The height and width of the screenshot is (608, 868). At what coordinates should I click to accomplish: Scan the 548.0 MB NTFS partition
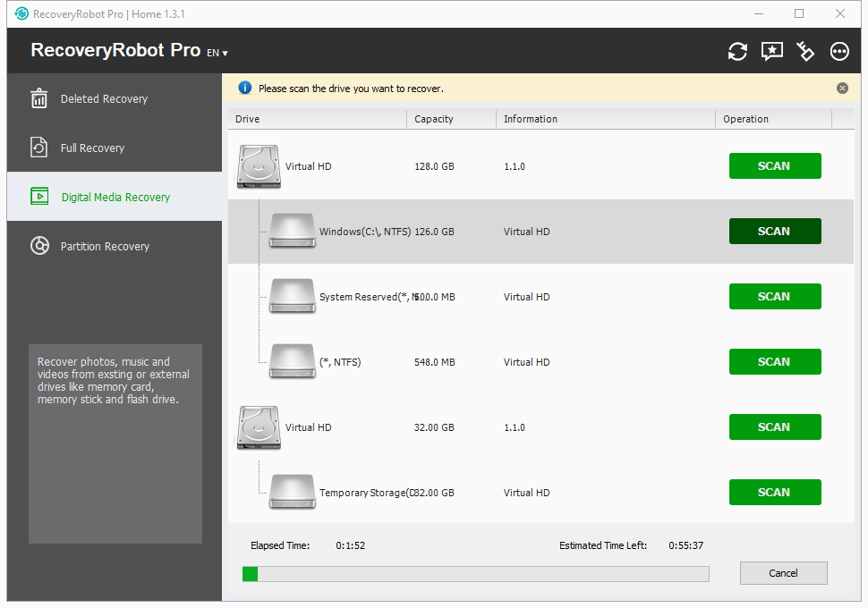point(774,362)
